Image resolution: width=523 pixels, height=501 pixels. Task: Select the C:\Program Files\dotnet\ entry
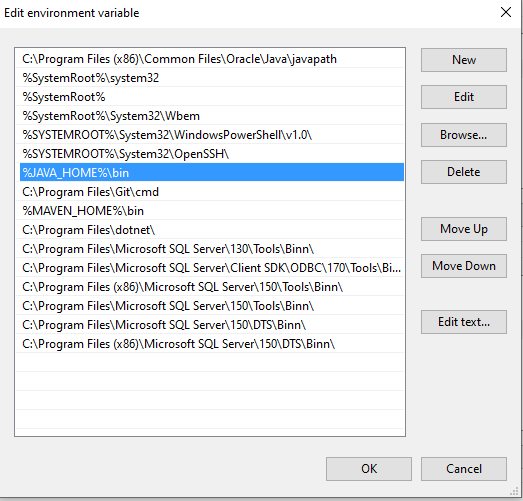[x=211, y=230]
